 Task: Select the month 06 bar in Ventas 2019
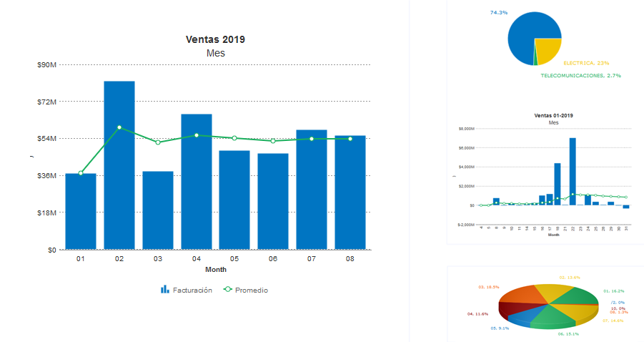[273, 202]
